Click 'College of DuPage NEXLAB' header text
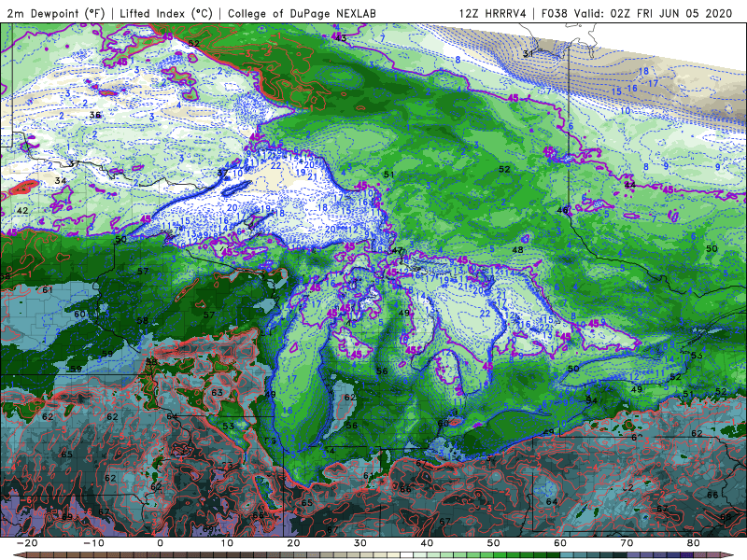Image resolution: width=747 pixels, height=560 pixels. pos(302,13)
